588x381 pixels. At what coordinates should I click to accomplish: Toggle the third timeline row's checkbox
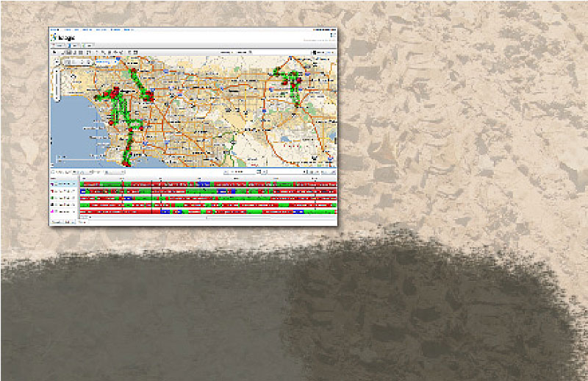click(52, 197)
